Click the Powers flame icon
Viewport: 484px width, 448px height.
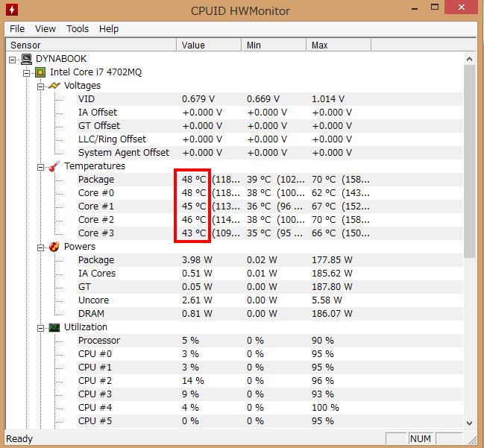(54, 247)
